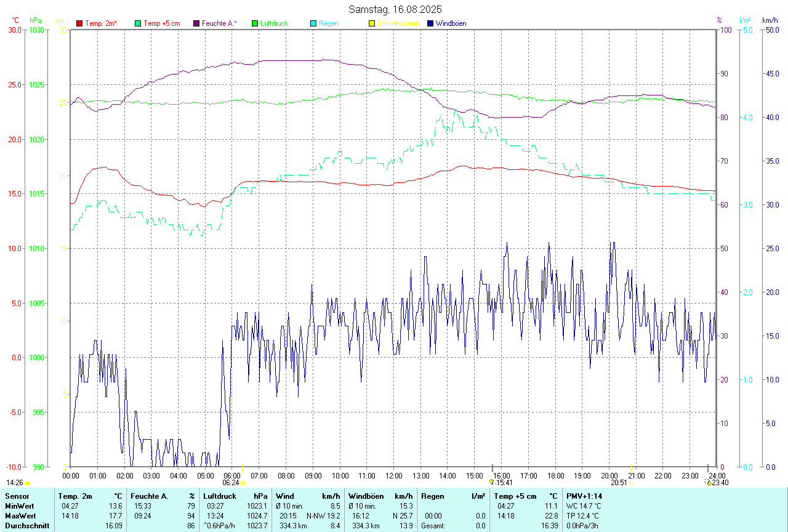Click the moon icon beside 14:26
The image size is (788, 532).
pyautogui.click(x=28, y=483)
